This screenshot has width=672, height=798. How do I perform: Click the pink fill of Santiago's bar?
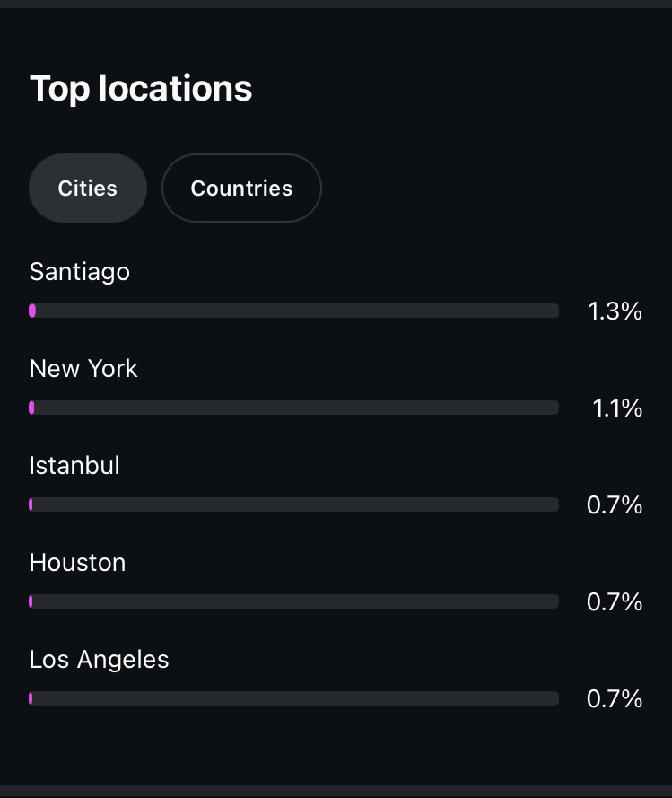32,311
